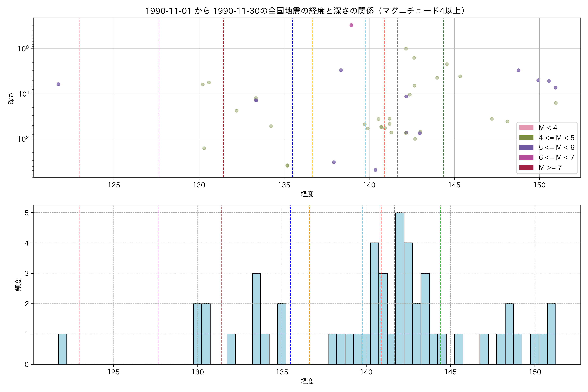
Task: Click the 経度 x-axis label under histogram
Action: (307, 381)
